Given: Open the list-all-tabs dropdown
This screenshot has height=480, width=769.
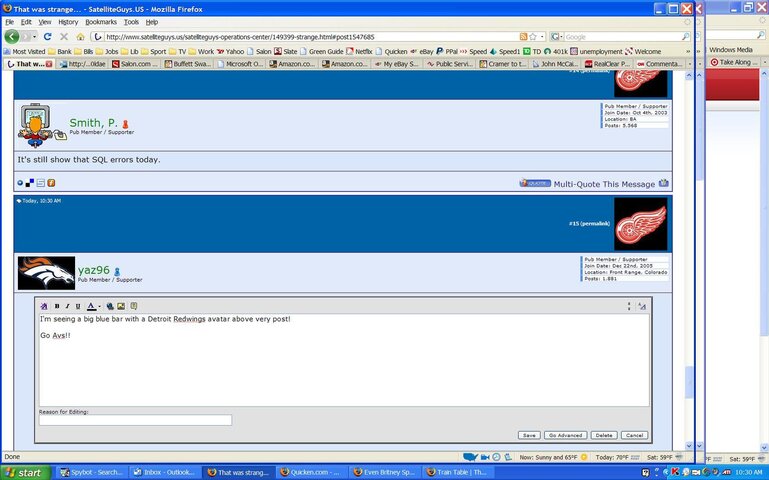Looking at the screenshot, I should 690,64.
